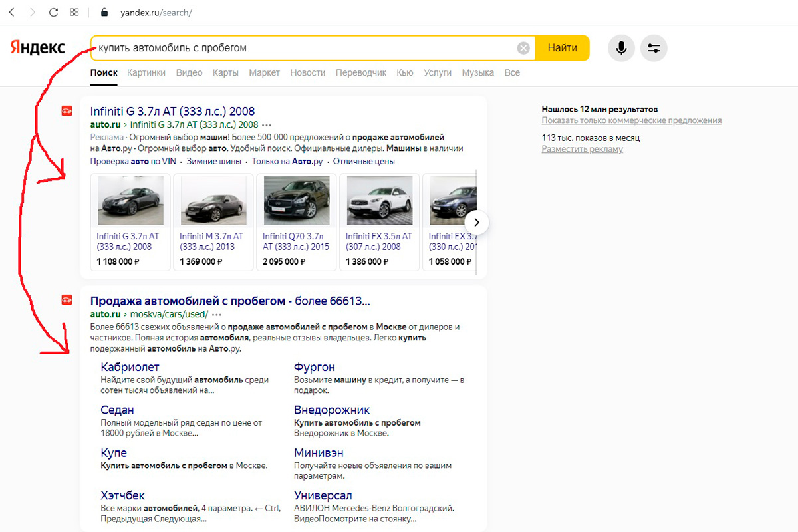Click auto.ru favicon beside Продажа автомобилей result

coord(66,300)
